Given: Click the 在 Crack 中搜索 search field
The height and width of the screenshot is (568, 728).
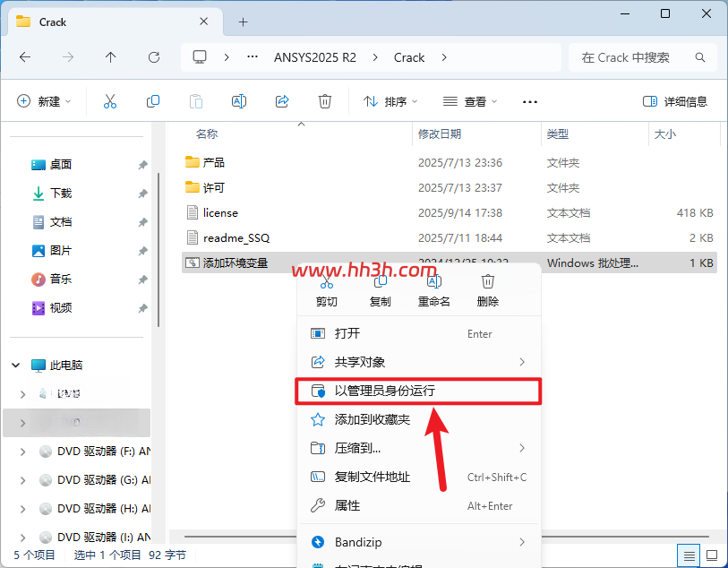Looking at the screenshot, I should click(643, 57).
